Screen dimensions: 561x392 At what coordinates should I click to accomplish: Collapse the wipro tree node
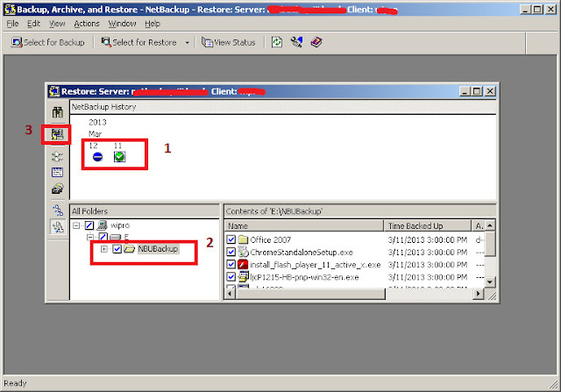click(x=76, y=225)
